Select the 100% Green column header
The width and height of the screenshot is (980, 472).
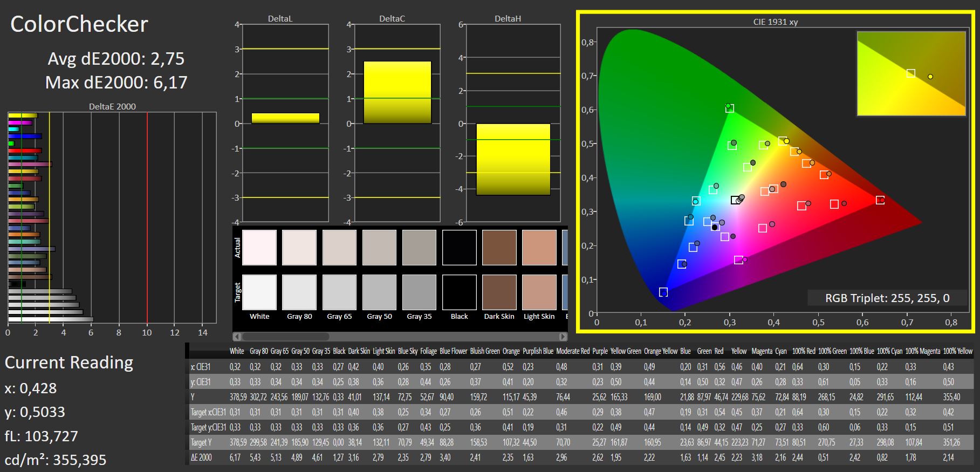point(832,351)
